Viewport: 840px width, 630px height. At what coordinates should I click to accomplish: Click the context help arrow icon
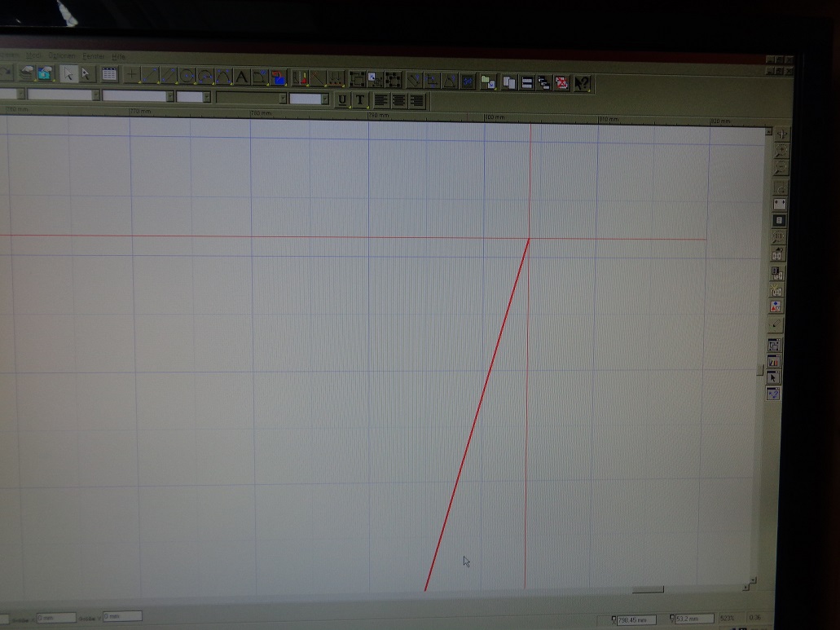pos(582,82)
